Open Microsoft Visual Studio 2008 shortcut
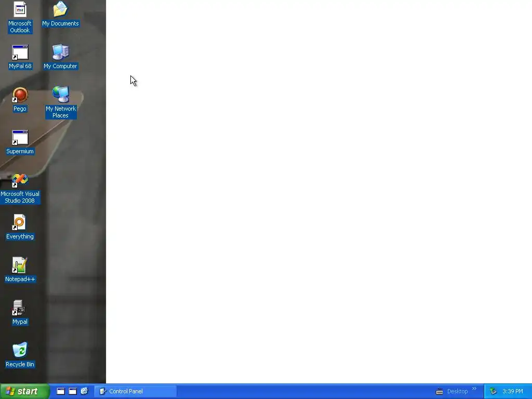 pos(20,188)
